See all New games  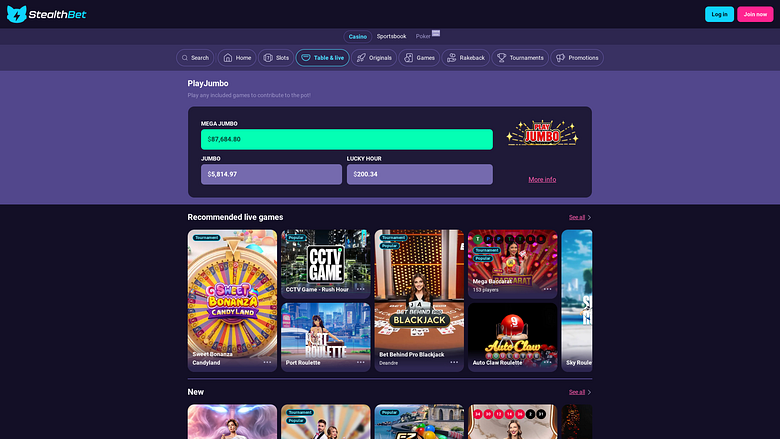580,392
